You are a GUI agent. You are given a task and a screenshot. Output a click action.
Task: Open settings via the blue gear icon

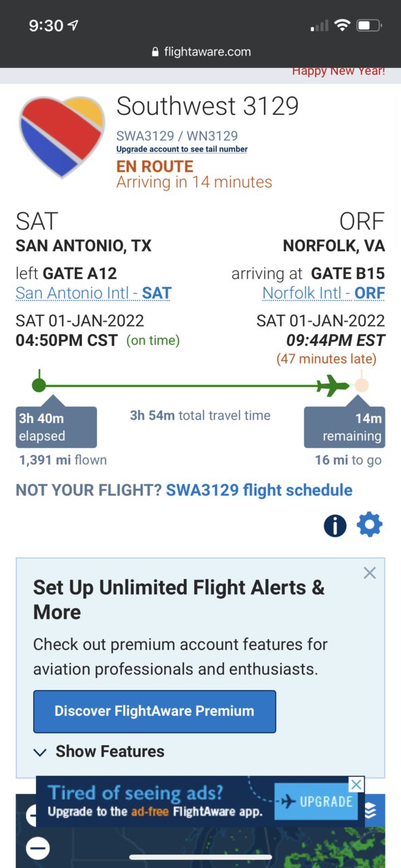370,525
